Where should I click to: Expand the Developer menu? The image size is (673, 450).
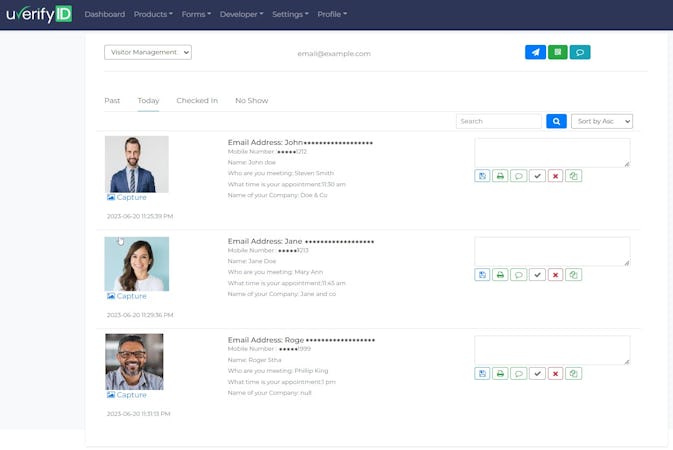(242, 14)
